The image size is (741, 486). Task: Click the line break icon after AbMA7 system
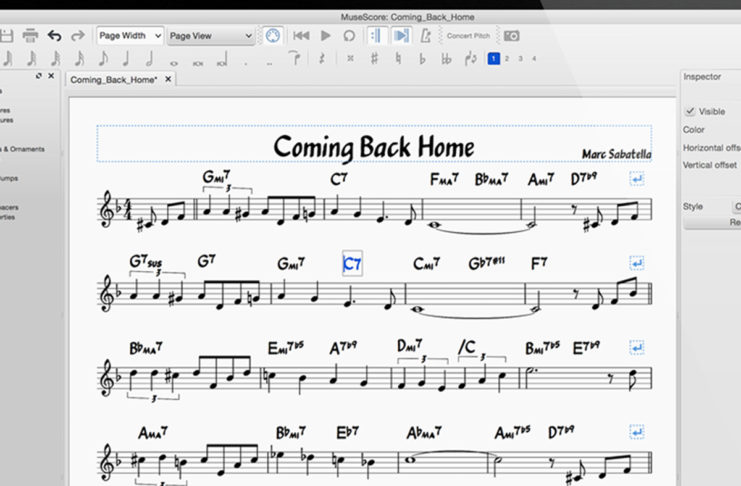[x=637, y=432]
